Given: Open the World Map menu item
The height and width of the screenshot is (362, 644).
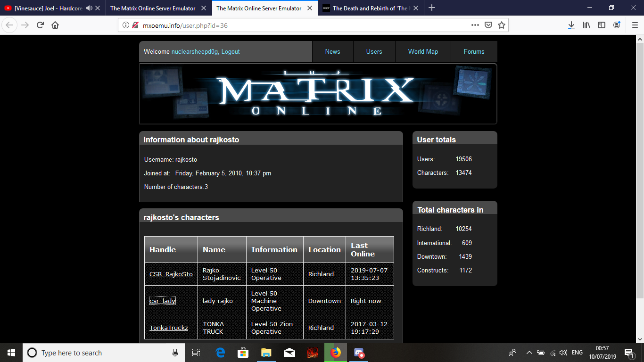Looking at the screenshot, I should click(423, 51).
